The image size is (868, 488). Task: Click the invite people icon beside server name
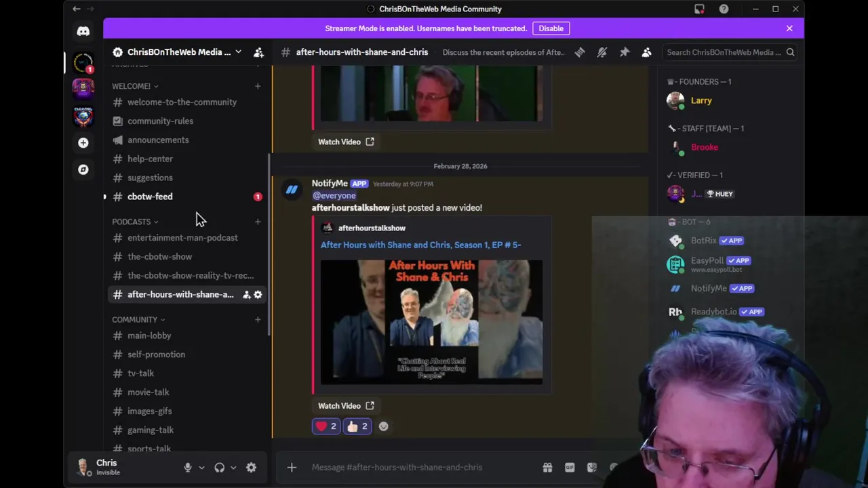pyautogui.click(x=258, y=52)
